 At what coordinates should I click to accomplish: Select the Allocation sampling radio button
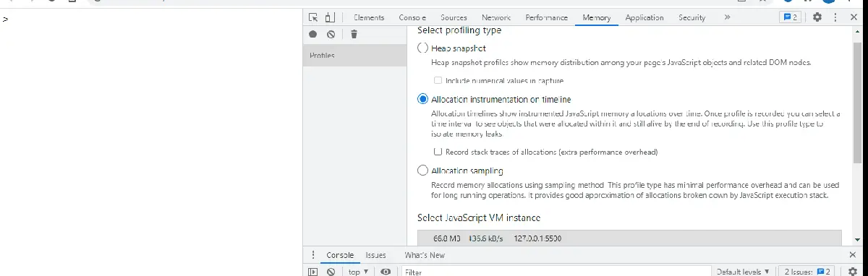pyautogui.click(x=423, y=171)
